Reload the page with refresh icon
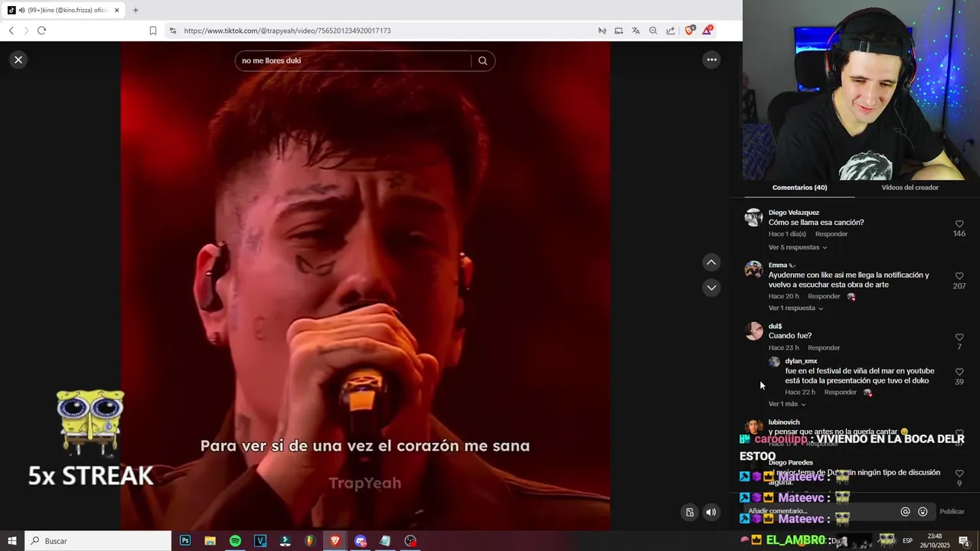This screenshot has width=980, height=551. 41,31
